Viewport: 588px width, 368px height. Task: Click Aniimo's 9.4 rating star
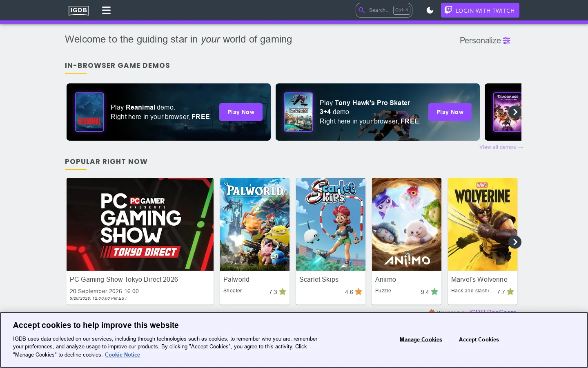click(434, 292)
